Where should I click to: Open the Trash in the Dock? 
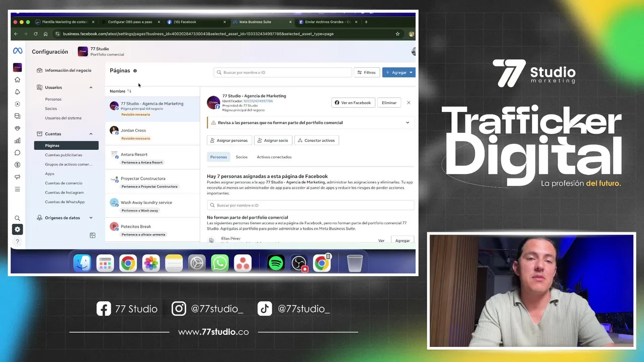355,263
